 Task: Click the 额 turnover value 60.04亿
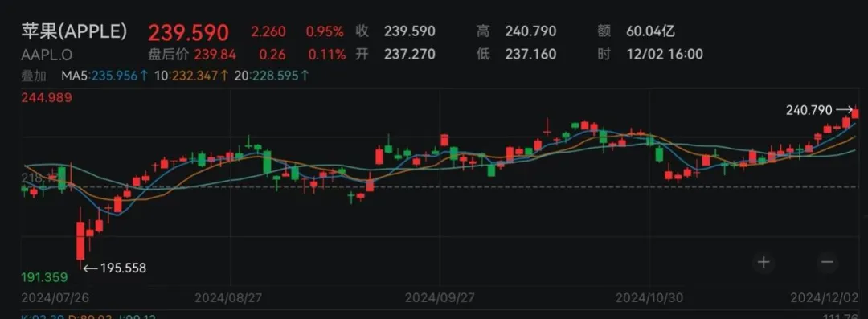click(650, 31)
